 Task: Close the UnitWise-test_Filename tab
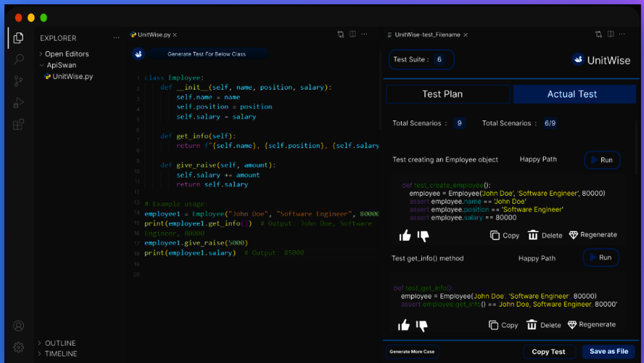466,35
